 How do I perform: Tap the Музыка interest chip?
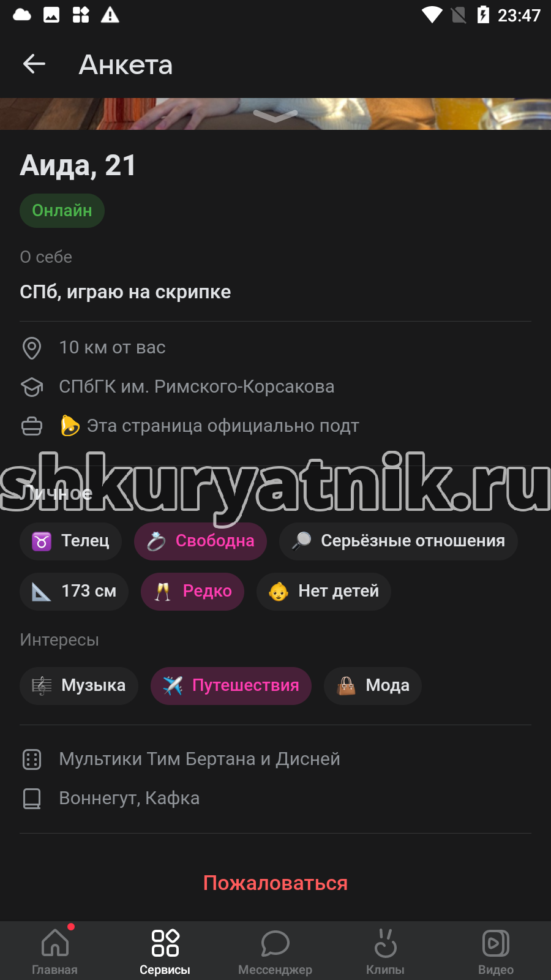pyautogui.click(x=79, y=685)
